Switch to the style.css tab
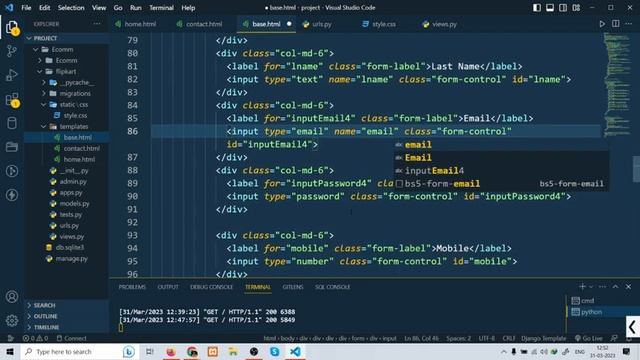The height and width of the screenshot is (360, 640). (384, 24)
